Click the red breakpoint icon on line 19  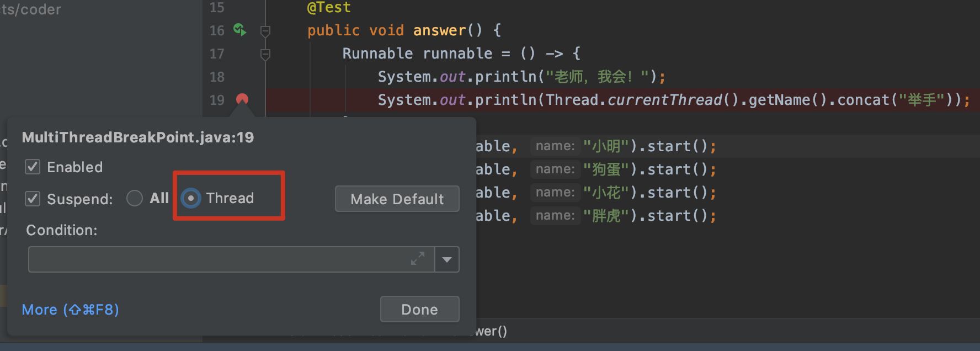[x=242, y=99]
